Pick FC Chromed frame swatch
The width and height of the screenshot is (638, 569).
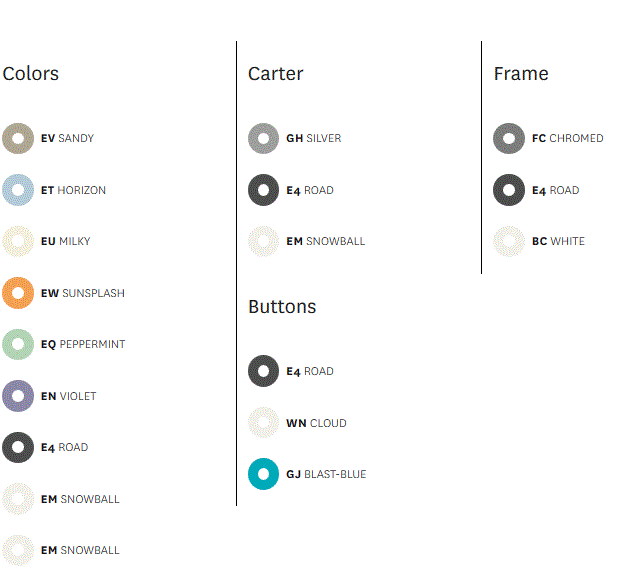[x=509, y=138]
